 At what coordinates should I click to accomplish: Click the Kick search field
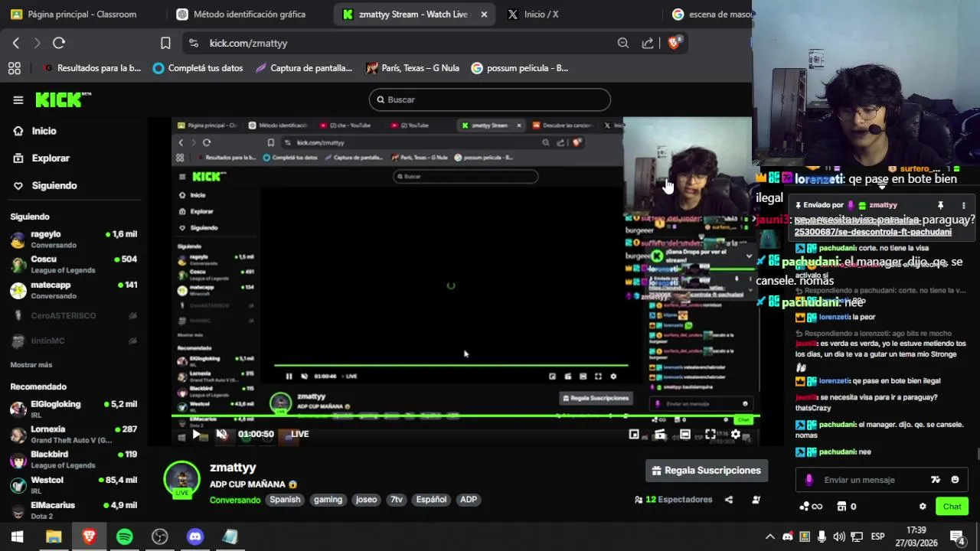click(x=490, y=99)
